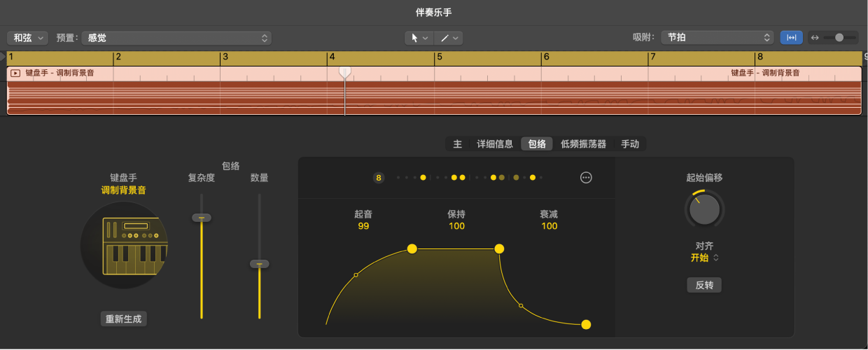Click the horizontal zoom arrows icon
Screen dimensions: 868x350
click(x=814, y=38)
